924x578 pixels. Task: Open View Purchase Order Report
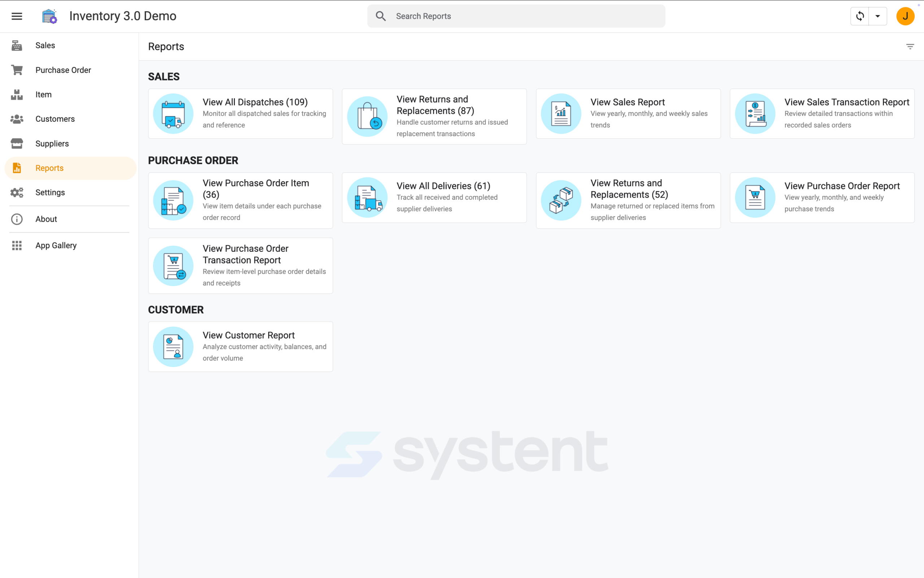point(822,197)
